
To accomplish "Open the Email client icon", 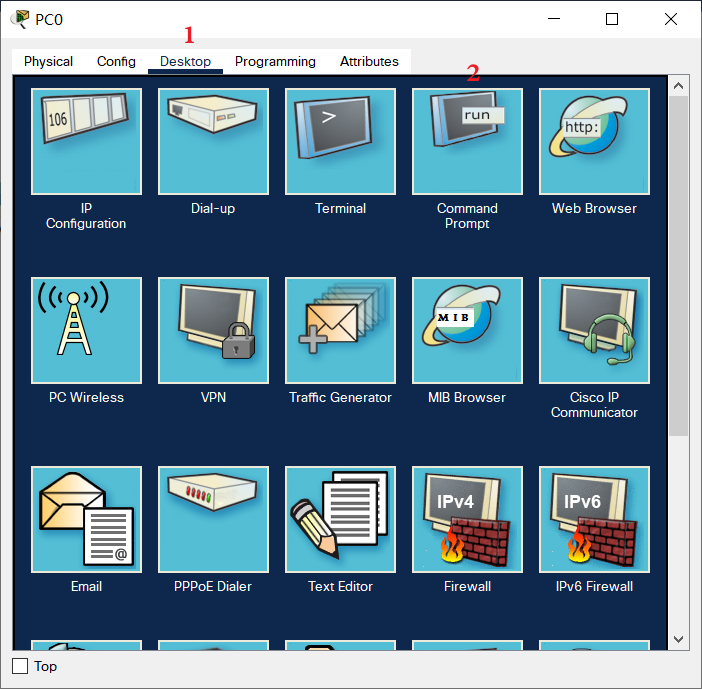I will click(86, 519).
